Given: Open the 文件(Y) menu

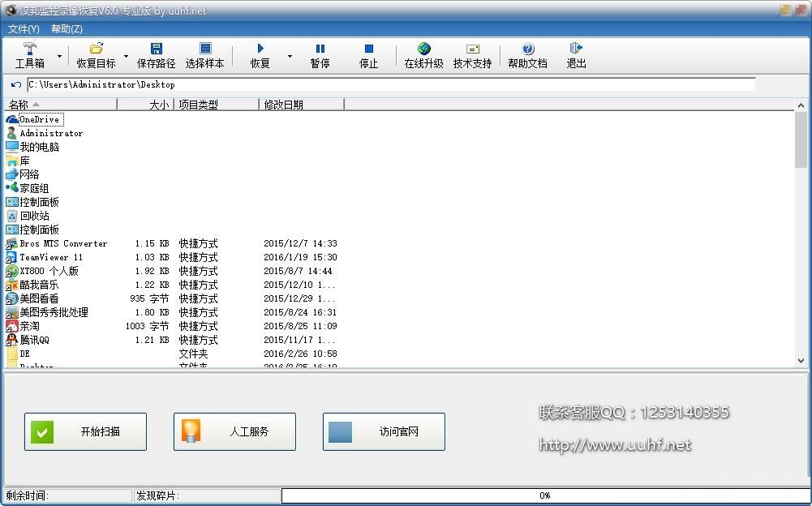Looking at the screenshot, I should (24, 29).
